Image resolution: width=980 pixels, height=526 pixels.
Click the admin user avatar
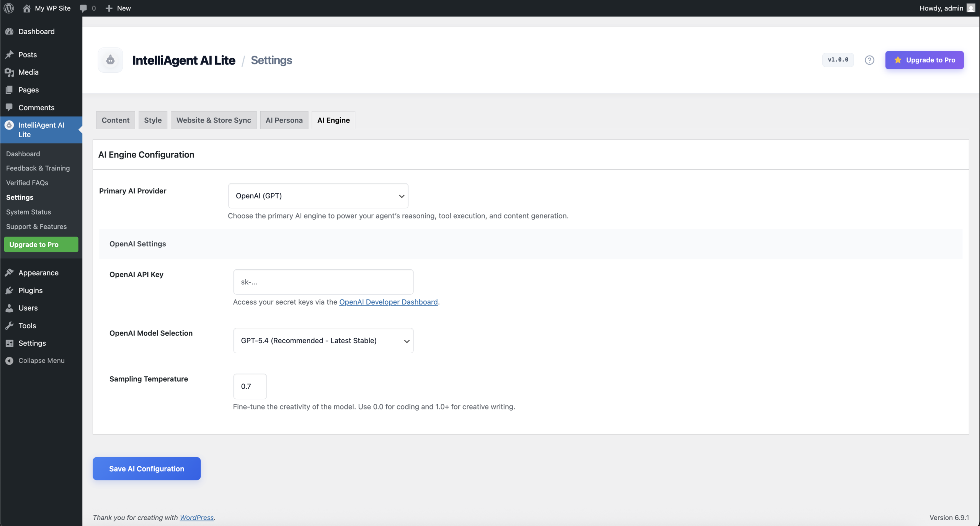click(x=971, y=8)
